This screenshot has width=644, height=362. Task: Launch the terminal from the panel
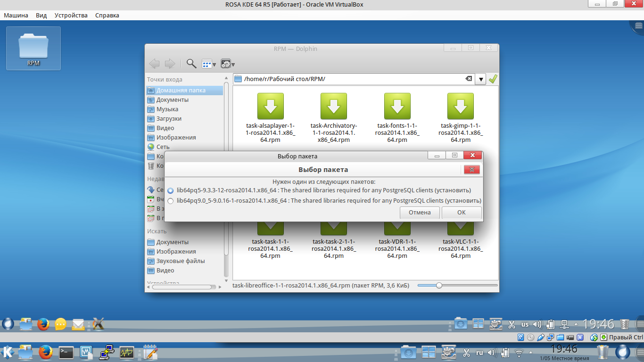66,352
